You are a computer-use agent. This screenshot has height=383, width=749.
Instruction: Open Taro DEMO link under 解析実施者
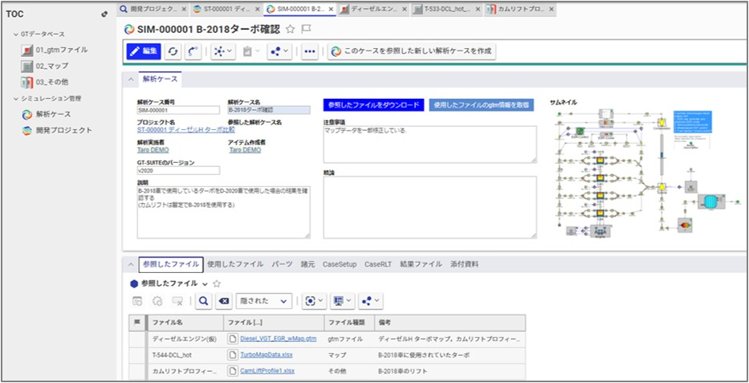[x=153, y=150]
